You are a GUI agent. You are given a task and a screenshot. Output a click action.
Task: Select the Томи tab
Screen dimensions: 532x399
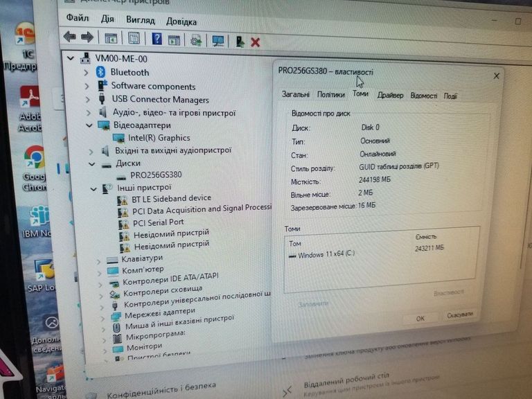click(x=360, y=94)
